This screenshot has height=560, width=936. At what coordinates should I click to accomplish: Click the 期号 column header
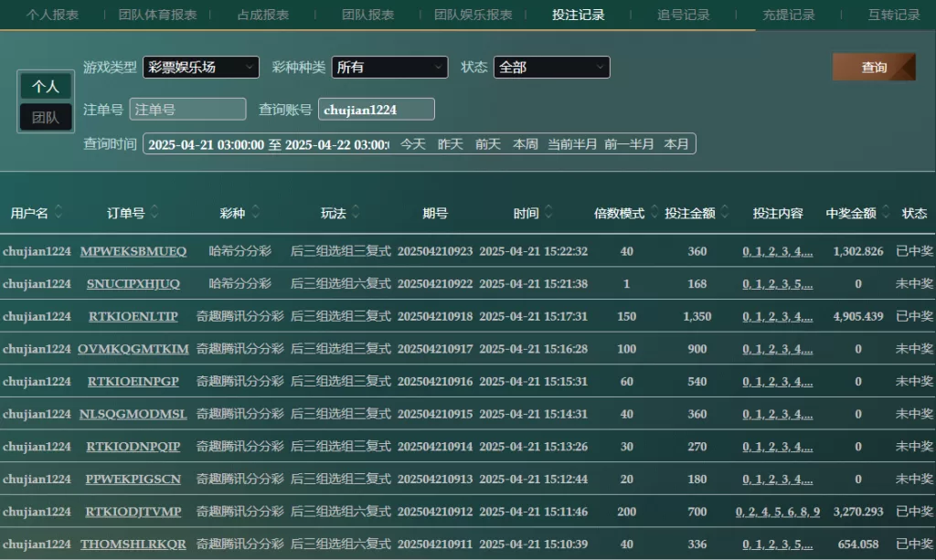click(435, 213)
